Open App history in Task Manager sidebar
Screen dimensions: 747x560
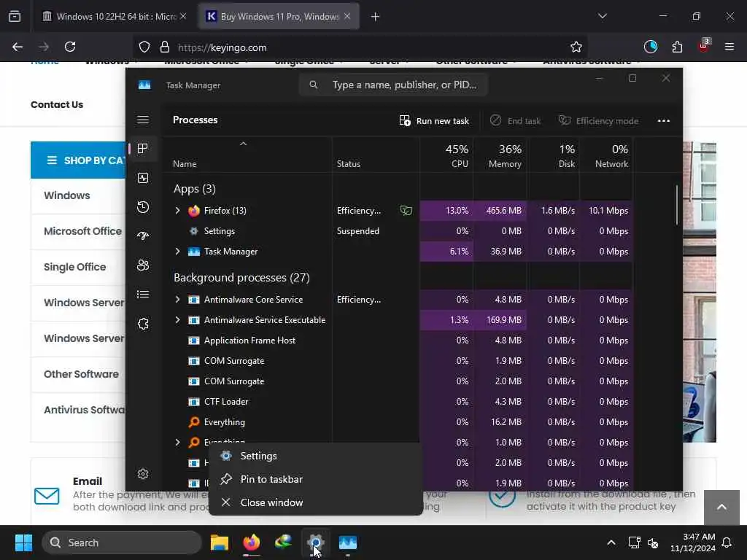pos(143,206)
